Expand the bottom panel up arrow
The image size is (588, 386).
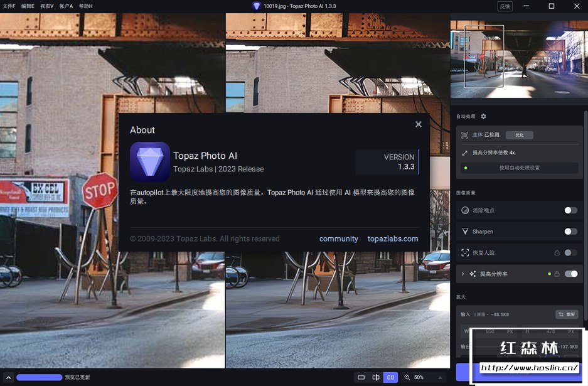[8, 378]
